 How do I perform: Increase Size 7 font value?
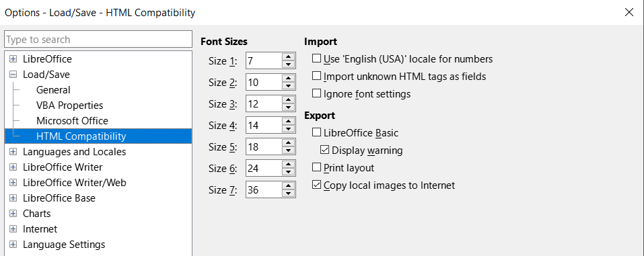[x=289, y=186]
